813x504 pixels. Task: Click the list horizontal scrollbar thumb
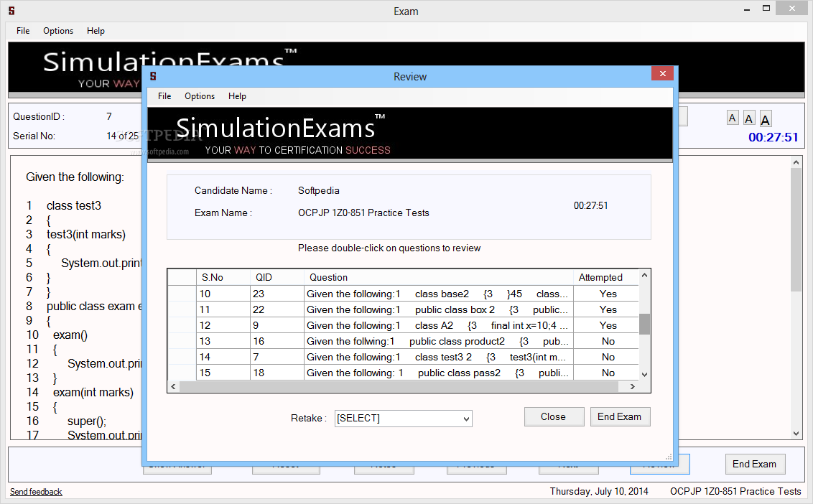(x=399, y=387)
